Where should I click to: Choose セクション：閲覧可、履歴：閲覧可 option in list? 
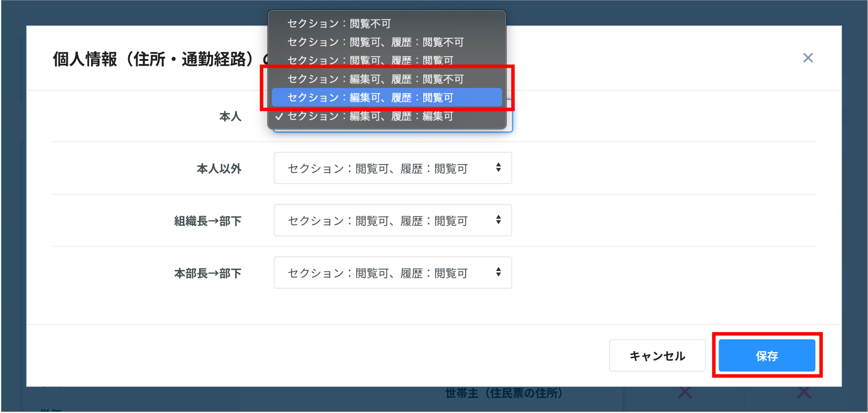click(x=370, y=60)
